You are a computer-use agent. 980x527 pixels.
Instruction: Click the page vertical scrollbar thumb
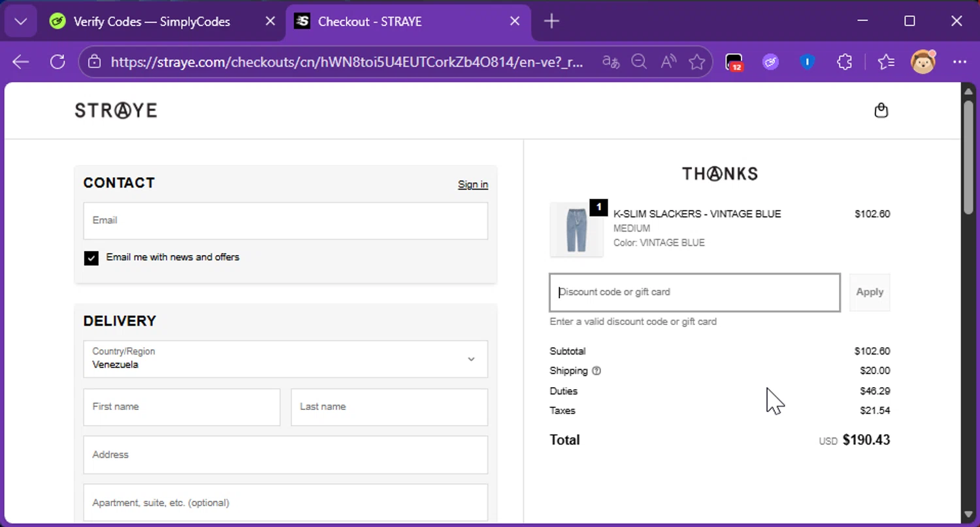[970, 157]
